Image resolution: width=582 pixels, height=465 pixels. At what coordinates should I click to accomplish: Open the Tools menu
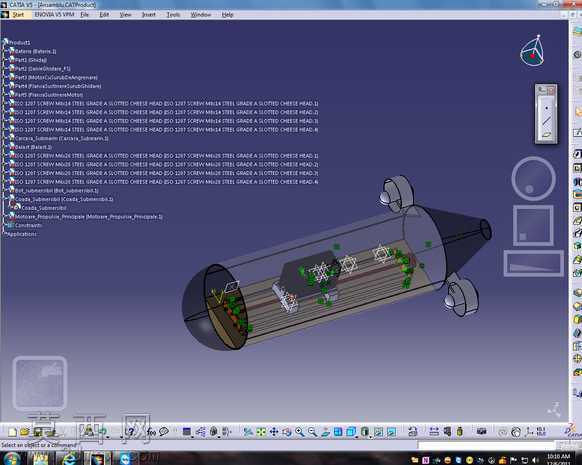point(173,15)
